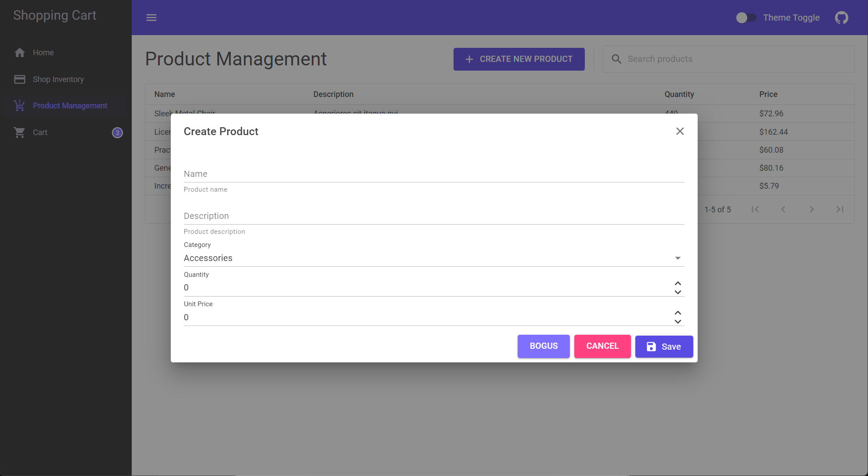Jump to the last page using the pagination arrow
This screenshot has height=476, width=868.
pyautogui.click(x=840, y=209)
